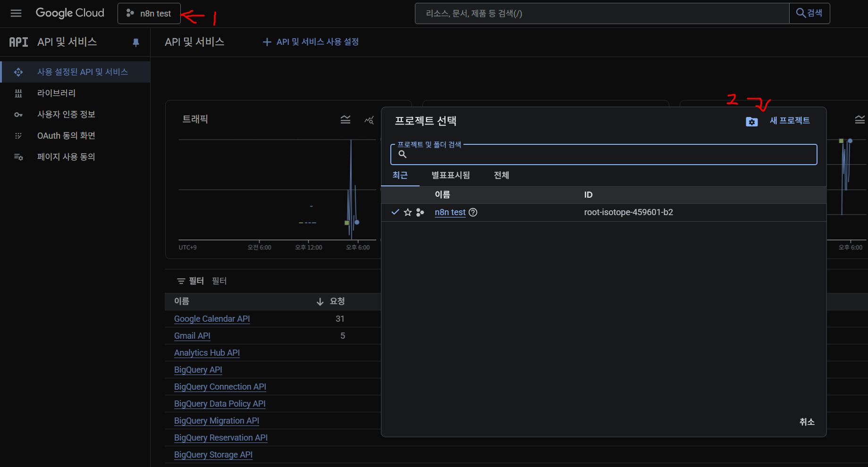Open BigQuery Migration API link
This screenshot has height=467, width=868.
click(217, 421)
